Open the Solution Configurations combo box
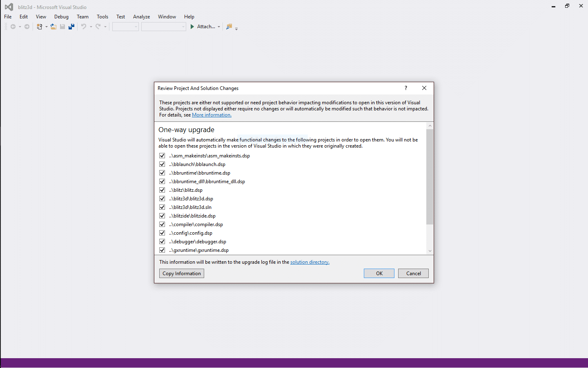 tap(125, 27)
